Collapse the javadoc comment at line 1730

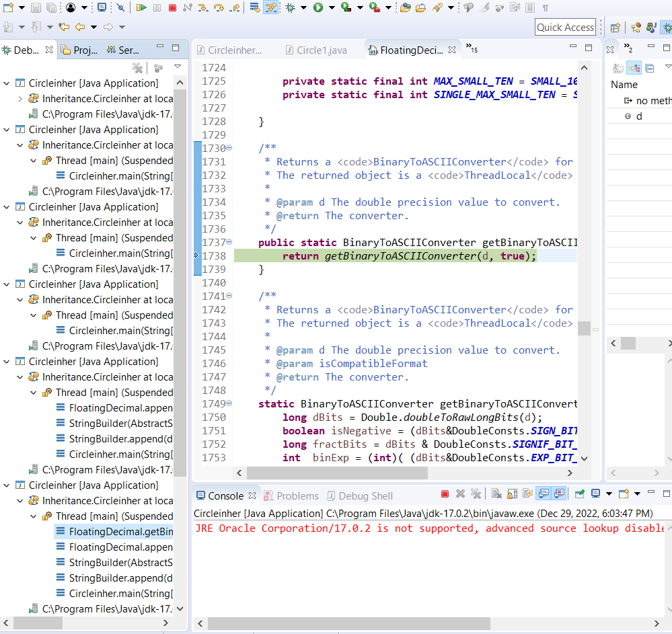coord(229,148)
